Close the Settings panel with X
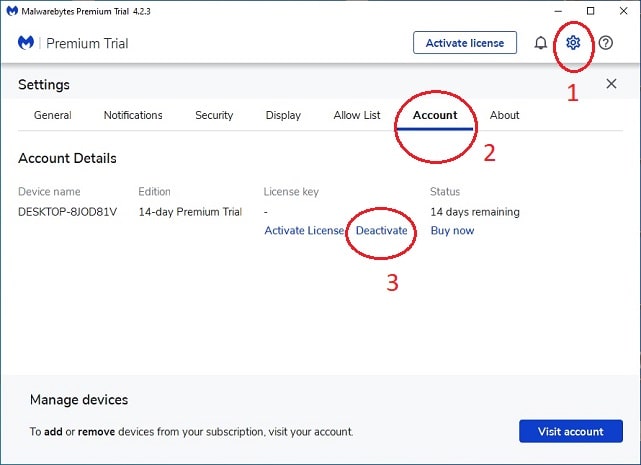This screenshot has height=465, width=641. coord(611,84)
